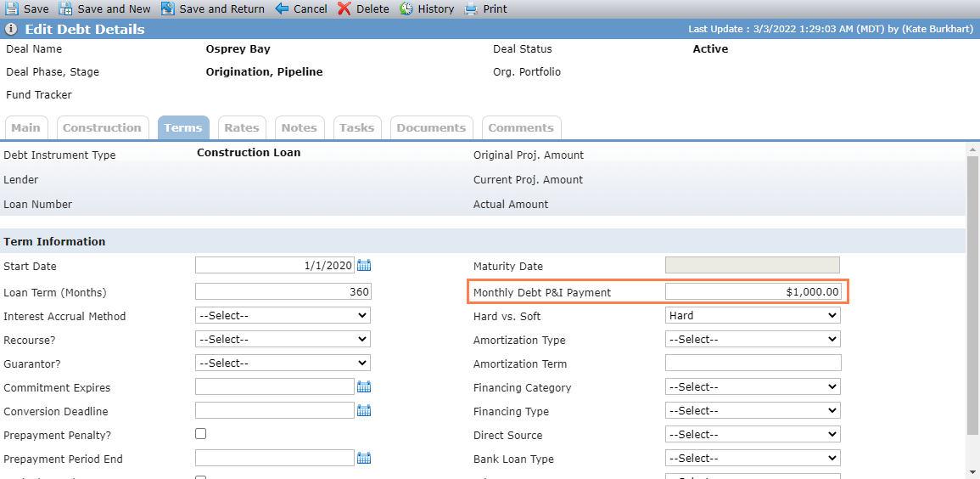The height and width of the screenshot is (479, 980).
Task: Click the Amortization Term input field
Action: 753,363
